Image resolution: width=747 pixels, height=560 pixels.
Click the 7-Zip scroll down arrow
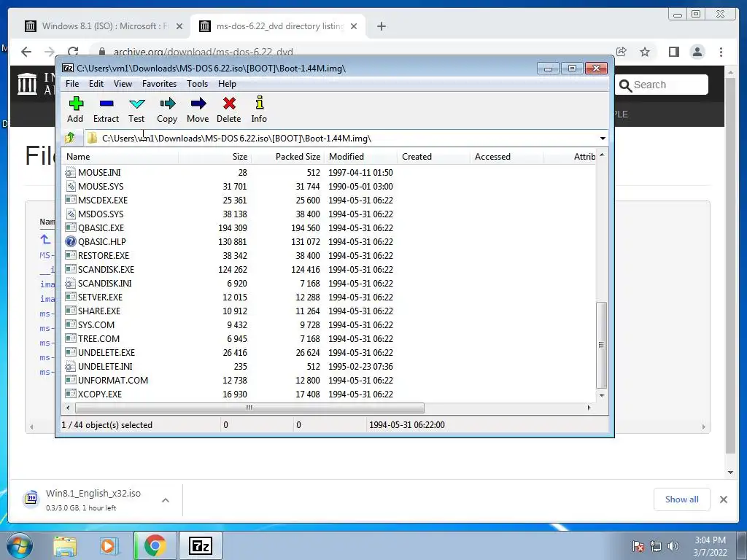(602, 395)
